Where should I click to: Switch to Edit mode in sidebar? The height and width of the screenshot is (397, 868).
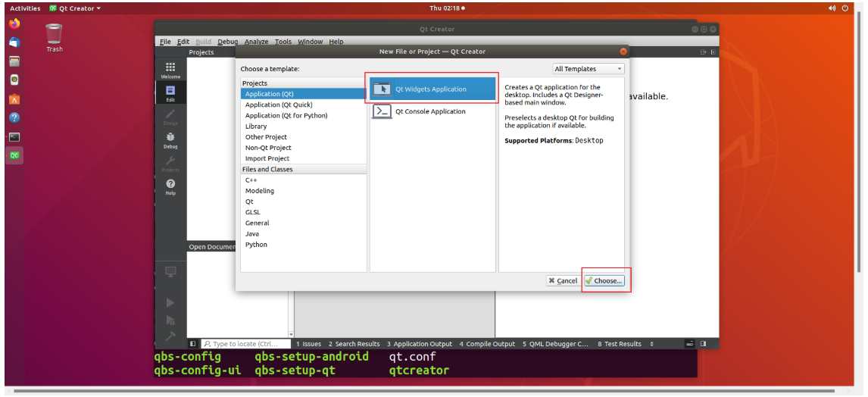coord(170,93)
